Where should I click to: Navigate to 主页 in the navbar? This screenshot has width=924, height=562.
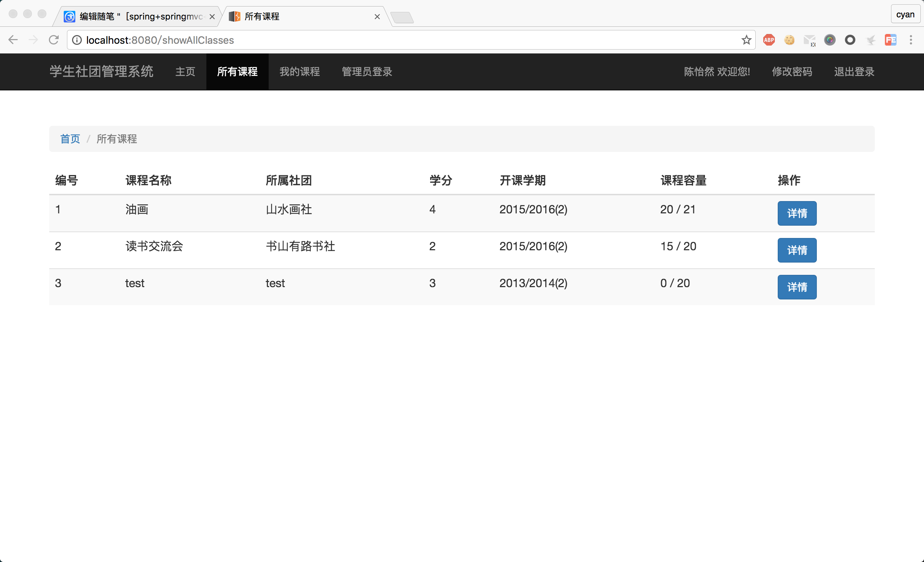tap(185, 72)
